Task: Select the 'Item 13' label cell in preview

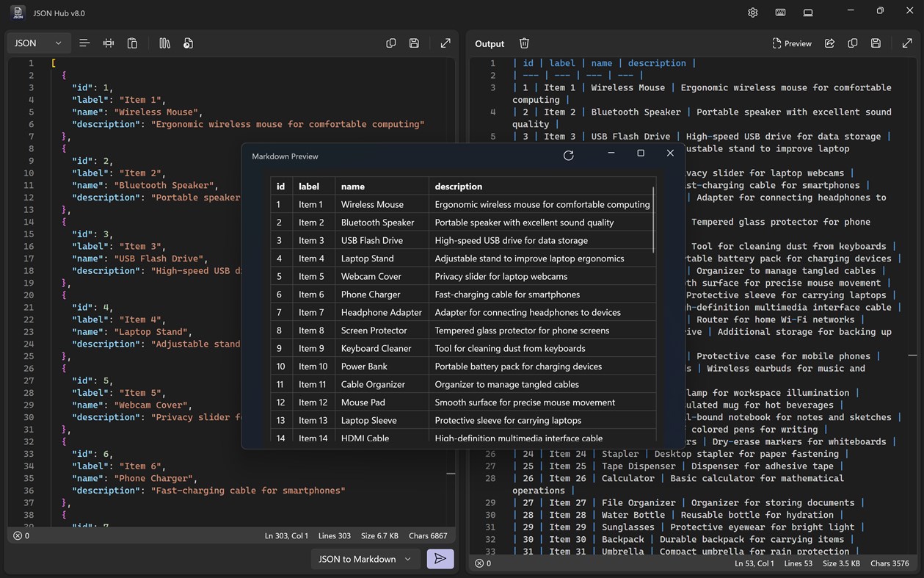Action: pyautogui.click(x=313, y=420)
